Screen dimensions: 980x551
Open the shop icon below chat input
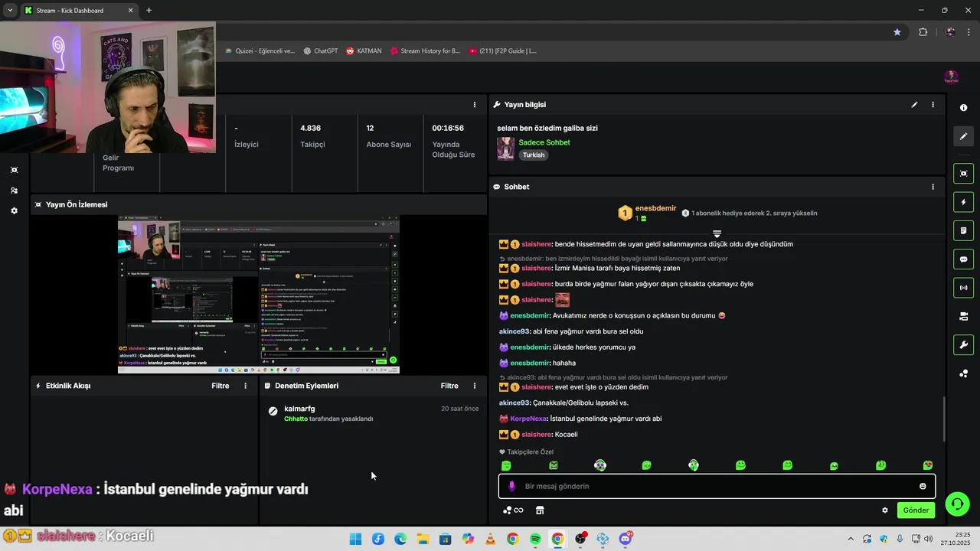pos(539,510)
